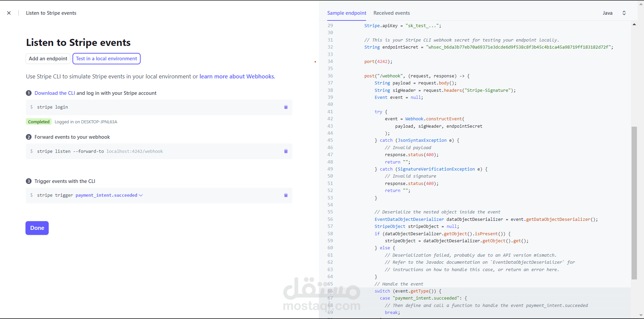Click the code panel vertical scrollbar thumb
This screenshot has height=319, width=644.
[634, 203]
